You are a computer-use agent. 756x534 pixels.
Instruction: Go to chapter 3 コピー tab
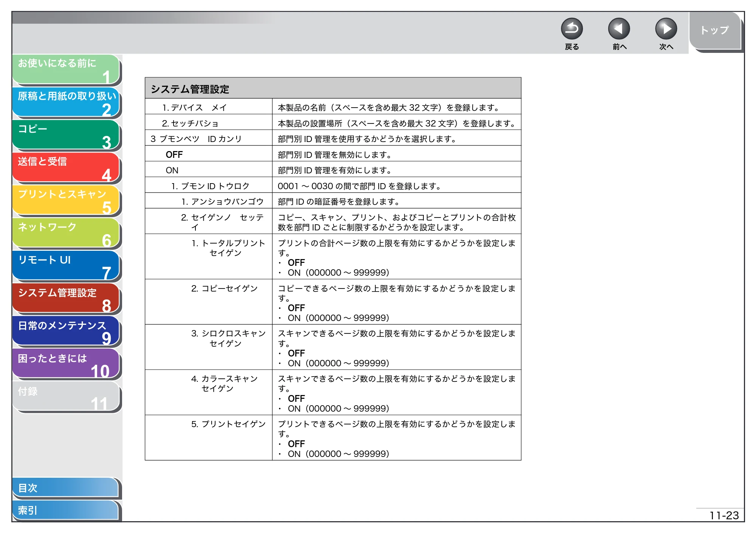click(66, 135)
